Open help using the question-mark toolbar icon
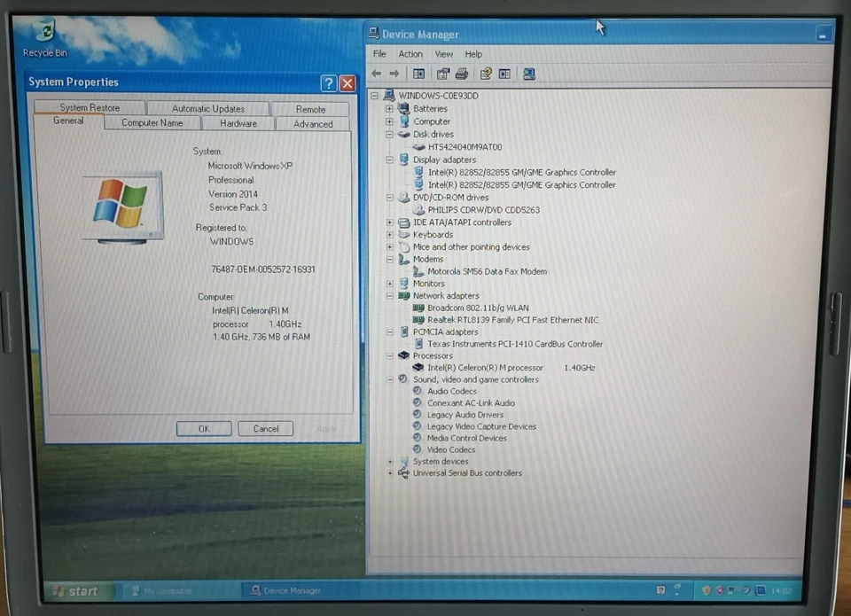The image size is (851, 616). click(484, 74)
